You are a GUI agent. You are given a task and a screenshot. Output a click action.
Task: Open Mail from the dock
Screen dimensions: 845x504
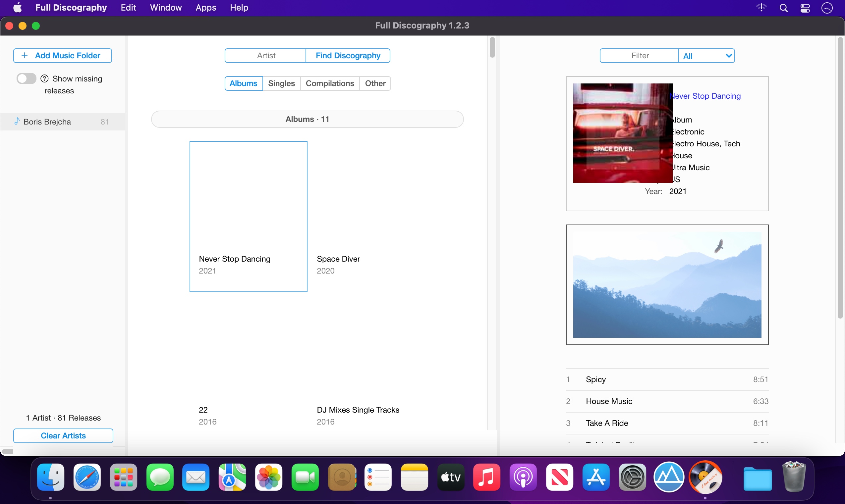click(x=196, y=477)
